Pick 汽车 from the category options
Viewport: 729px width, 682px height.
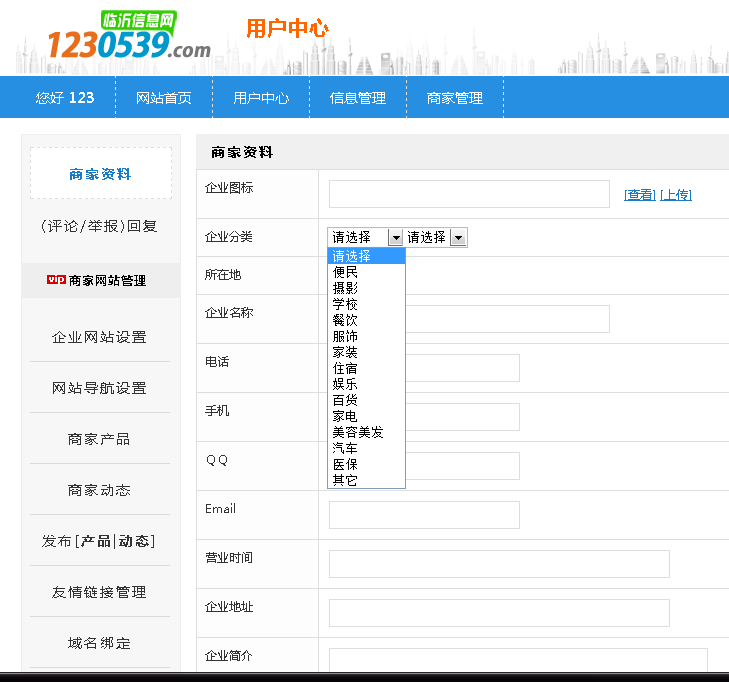click(x=345, y=448)
